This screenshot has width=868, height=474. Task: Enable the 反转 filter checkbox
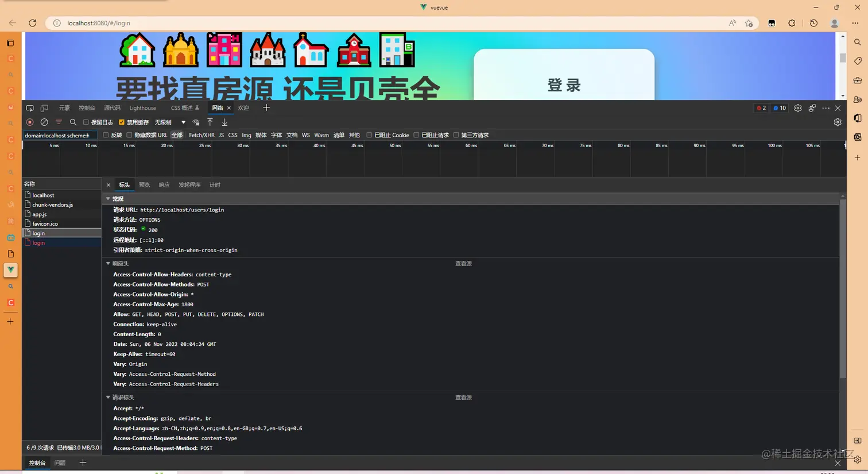pos(106,135)
